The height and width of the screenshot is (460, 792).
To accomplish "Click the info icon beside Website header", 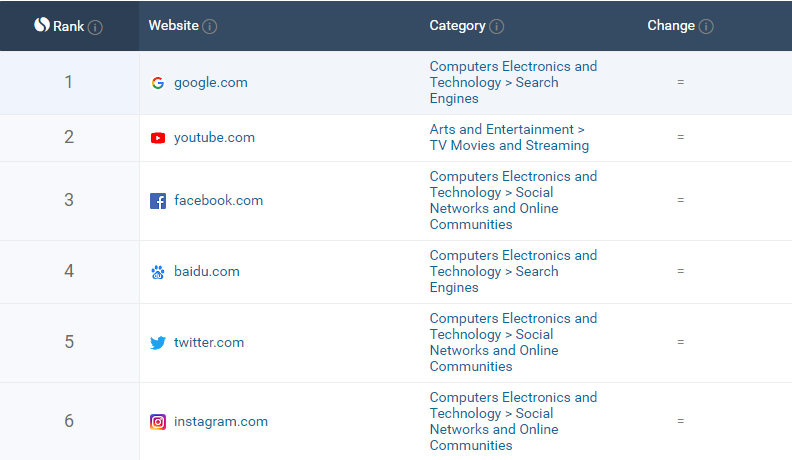I will click(210, 27).
